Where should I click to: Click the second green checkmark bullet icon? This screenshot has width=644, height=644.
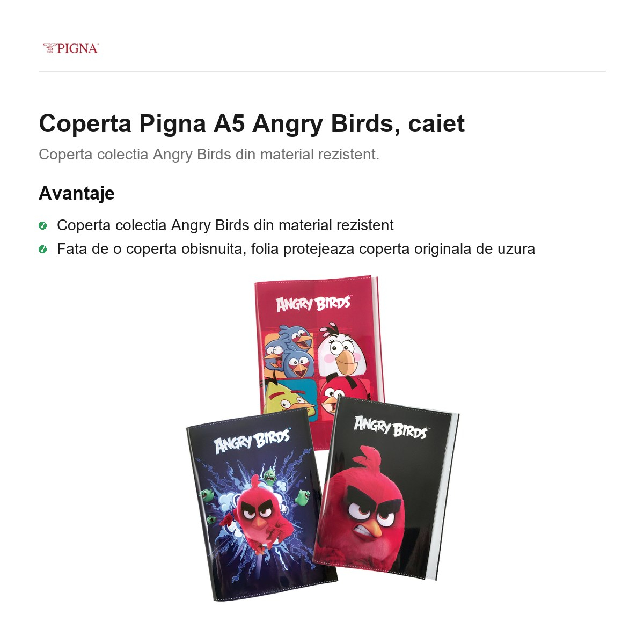(43, 249)
